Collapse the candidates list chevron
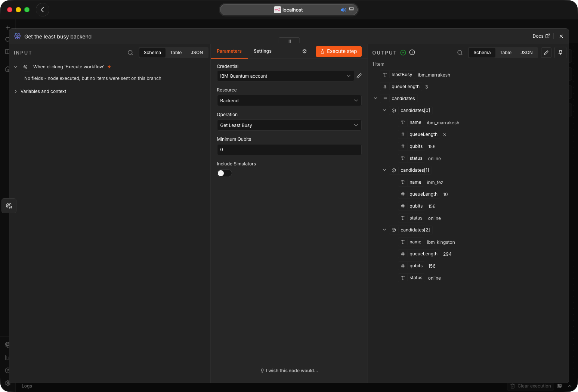Viewport: 578px width, 392px height. [375, 99]
